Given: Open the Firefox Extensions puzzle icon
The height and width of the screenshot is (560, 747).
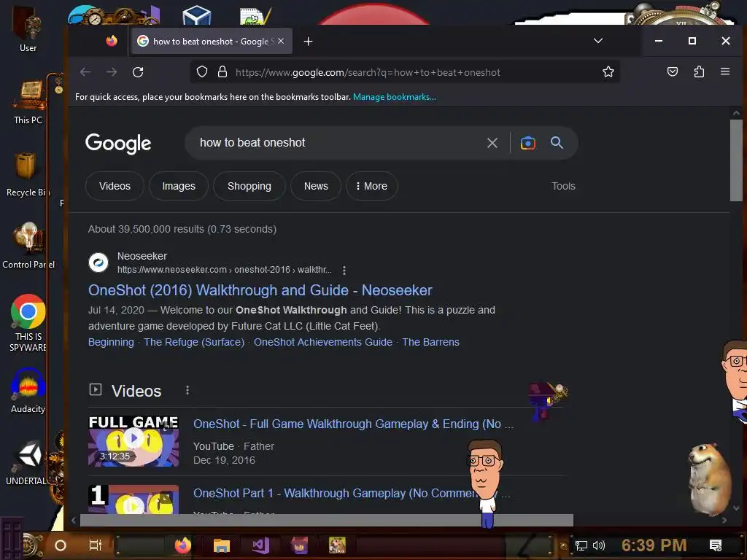Looking at the screenshot, I should [x=699, y=72].
